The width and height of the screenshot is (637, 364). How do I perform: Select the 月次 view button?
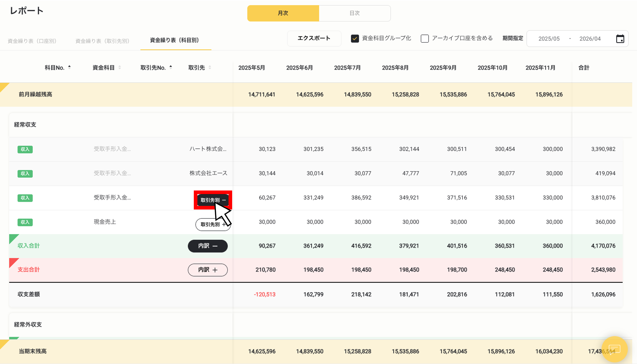tap(283, 13)
